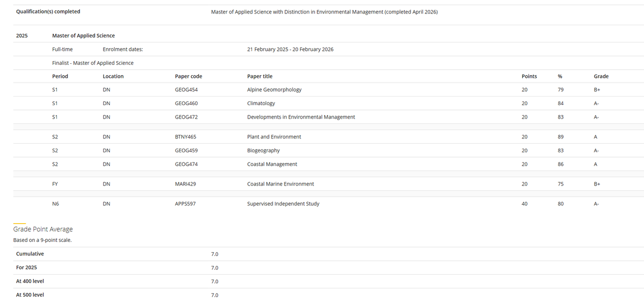Select paper code GEOG459
This screenshot has height=302, width=644.
click(187, 151)
